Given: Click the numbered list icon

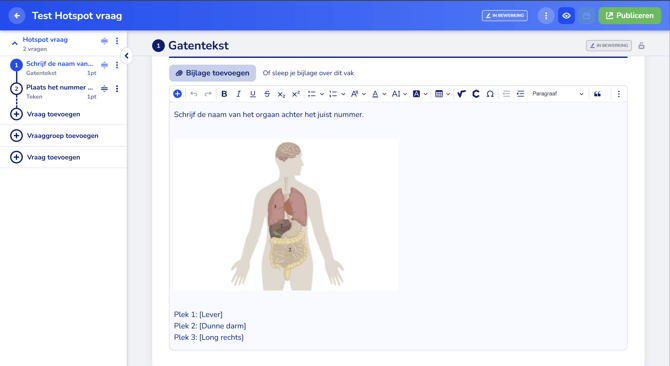Looking at the screenshot, I should pos(333,94).
